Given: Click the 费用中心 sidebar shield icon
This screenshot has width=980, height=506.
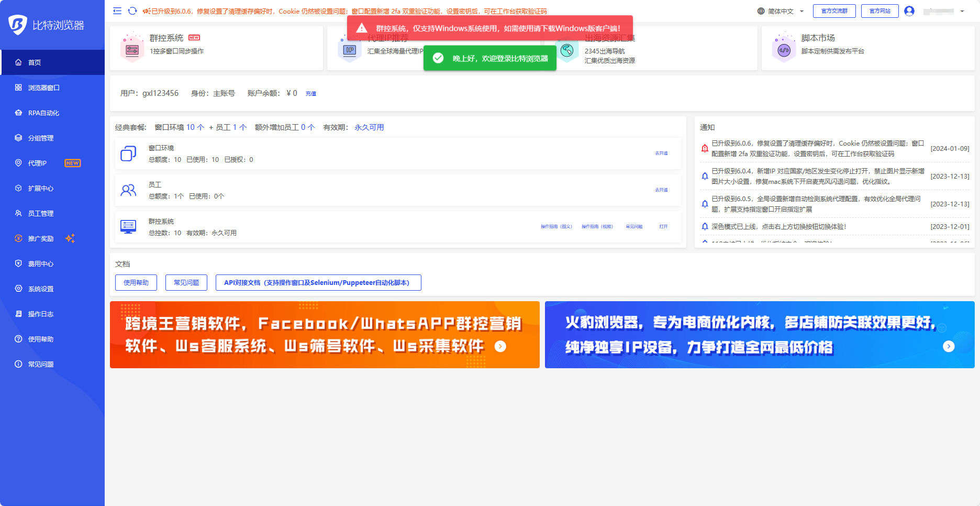Looking at the screenshot, I should pyautogui.click(x=18, y=263).
